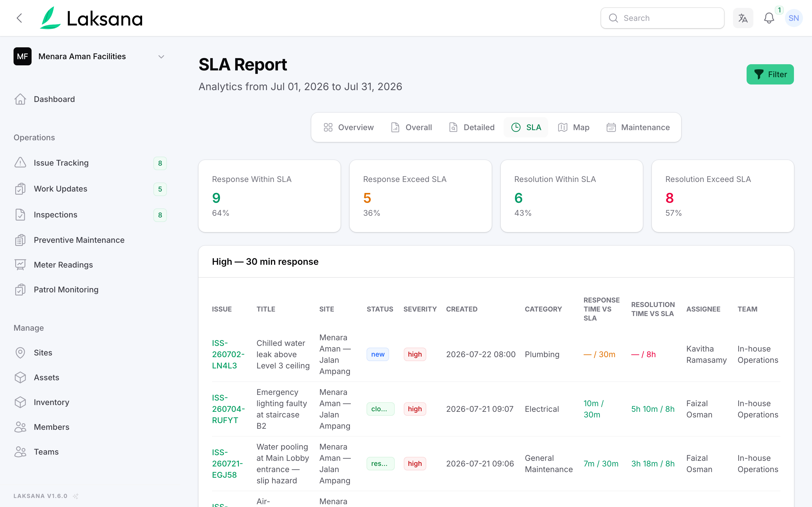Open issue ISS-260704-RUFYT link

[228, 409]
